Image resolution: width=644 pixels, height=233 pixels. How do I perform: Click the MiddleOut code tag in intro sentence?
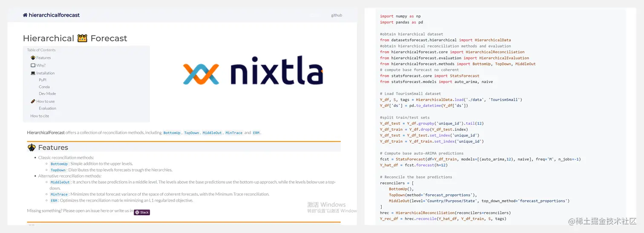click(212, 133)
